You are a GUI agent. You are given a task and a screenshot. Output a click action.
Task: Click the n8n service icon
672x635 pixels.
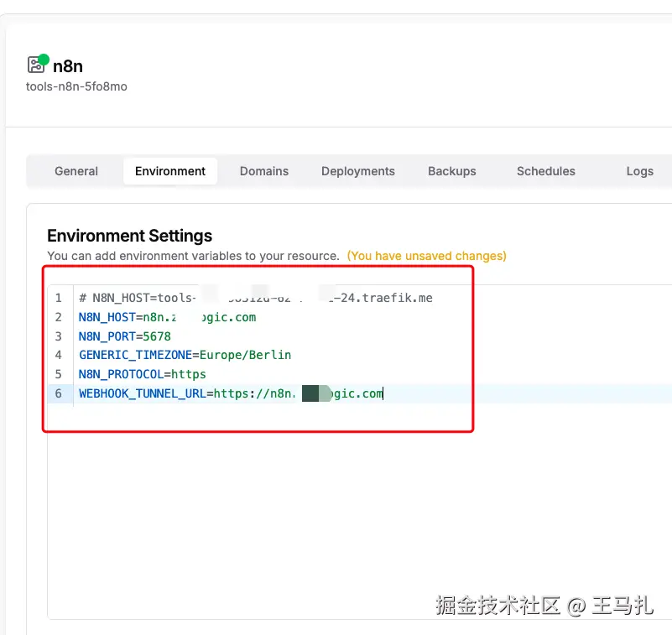(37, 65)
